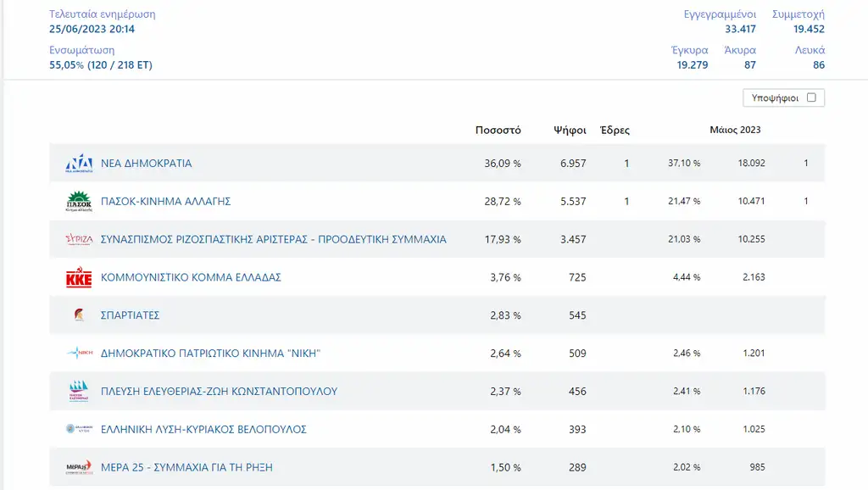The height and width of the screenshot is (490, 868).
Task: Click the Elliniki Lysi logo
Action: [79, 429]
